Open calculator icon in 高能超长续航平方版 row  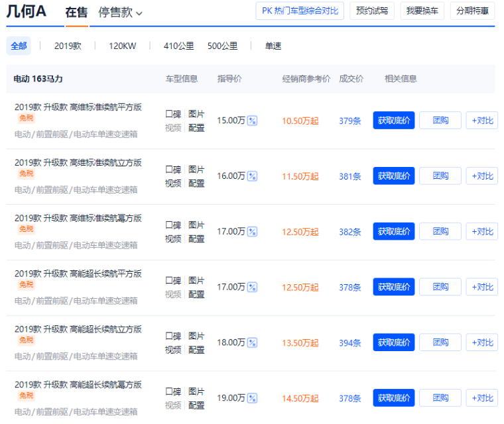(252, 287)
